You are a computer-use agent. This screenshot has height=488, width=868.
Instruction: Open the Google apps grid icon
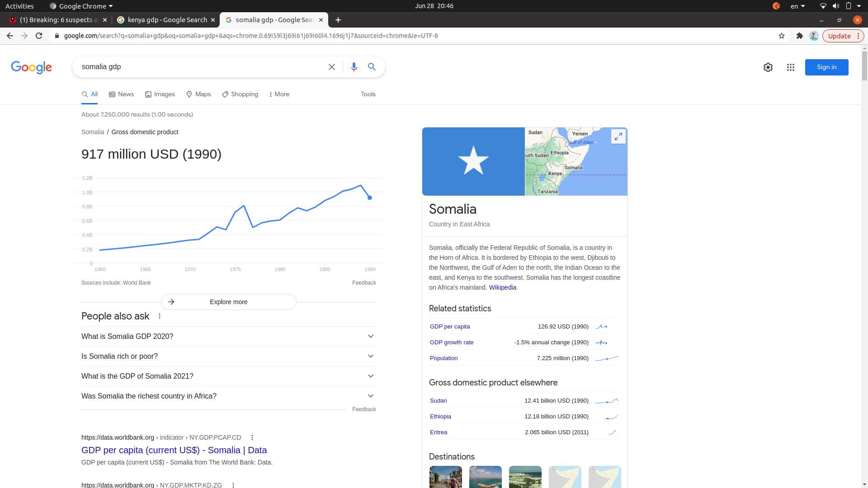click(x=790, y=67)
